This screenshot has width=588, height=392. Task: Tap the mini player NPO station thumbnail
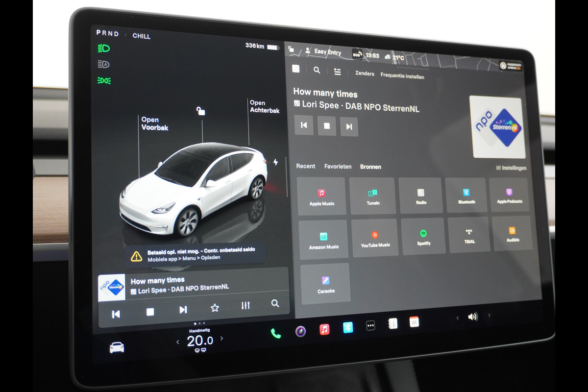(x=112, y=287)
